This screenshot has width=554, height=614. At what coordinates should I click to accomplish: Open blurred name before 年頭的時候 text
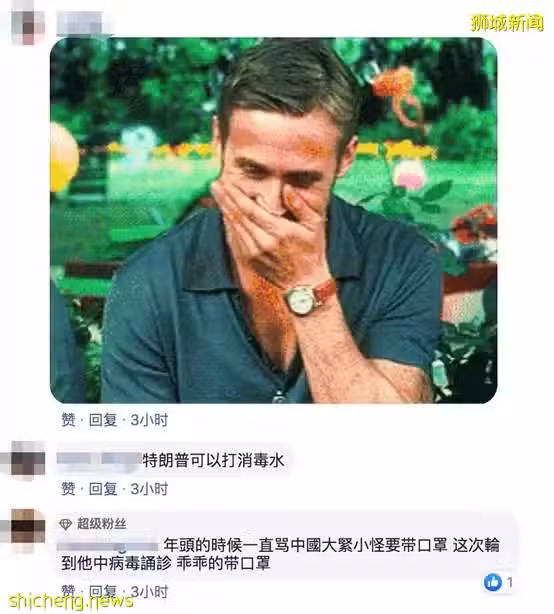pyautogui.click(x=108, y=545)
